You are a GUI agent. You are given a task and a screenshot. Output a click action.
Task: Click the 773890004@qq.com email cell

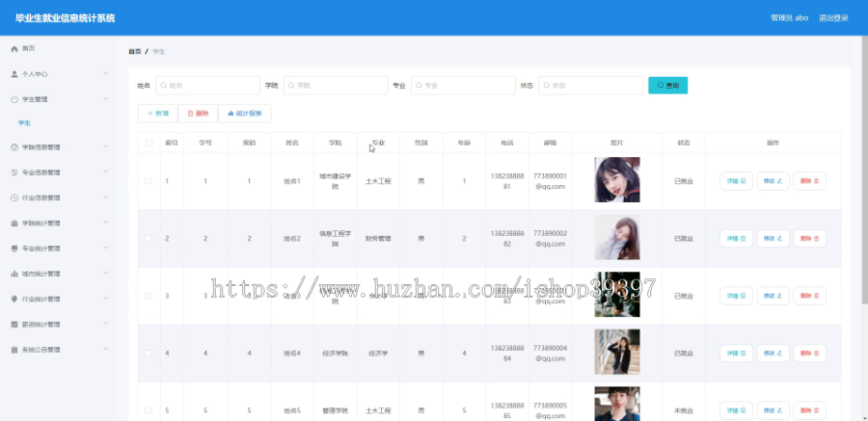550,353
